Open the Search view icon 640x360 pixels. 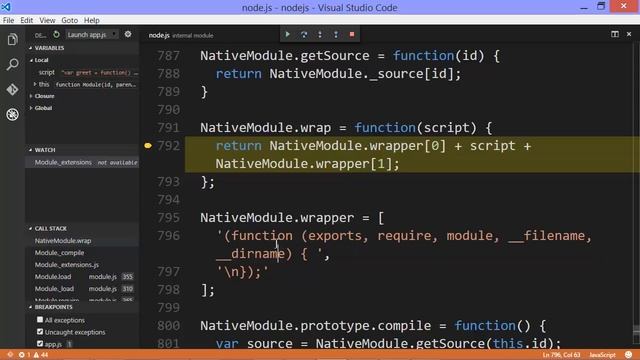tap(13, 64)
